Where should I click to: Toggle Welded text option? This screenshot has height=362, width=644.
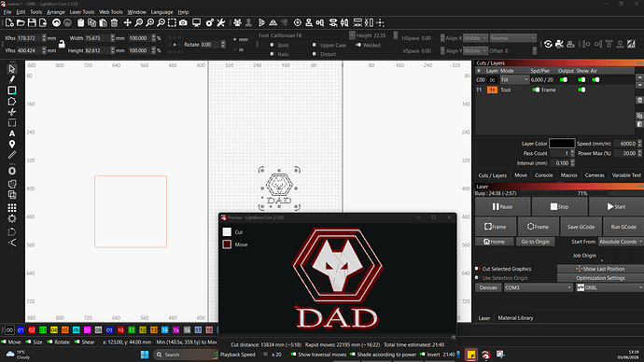[x=358, y=45]
